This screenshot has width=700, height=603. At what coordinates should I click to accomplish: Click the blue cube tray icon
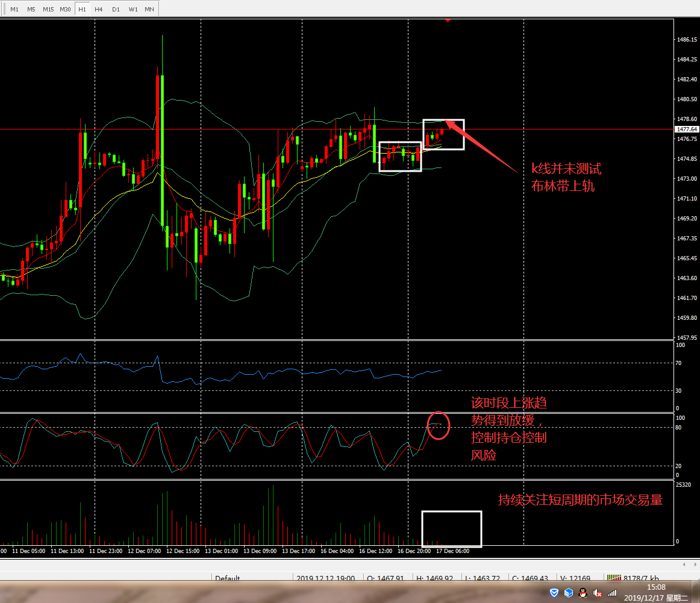[x=569, y=593]
